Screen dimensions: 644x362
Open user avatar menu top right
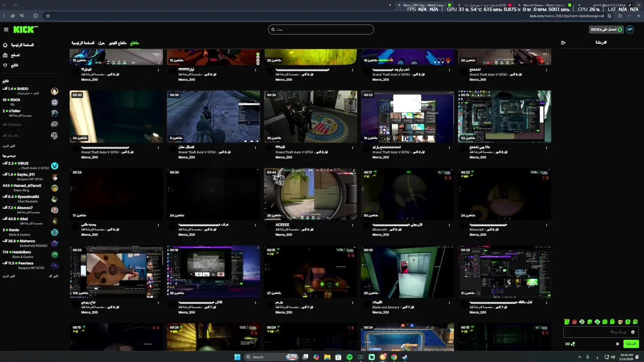pos(630,30)
